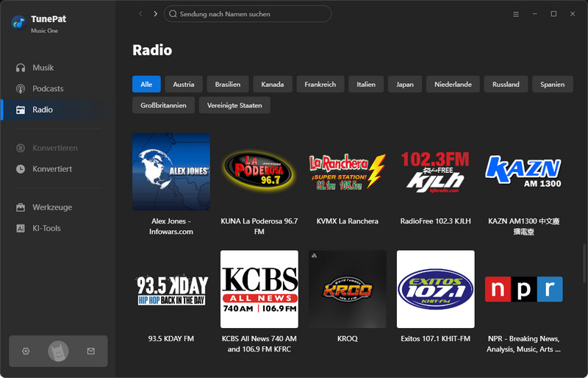Image resolution: width=588 pixels, height=378 pixels.
Task: Close the TunePat window
Action: pos(573,14)
